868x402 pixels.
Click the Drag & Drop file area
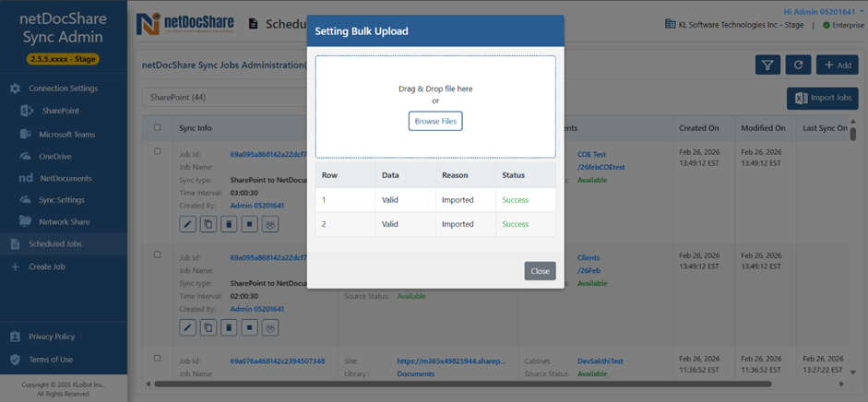[435, 107]
